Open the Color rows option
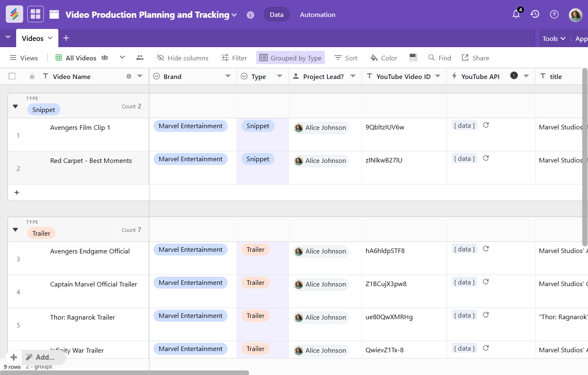Screen dimensions: 588x375 pos(384,58)
